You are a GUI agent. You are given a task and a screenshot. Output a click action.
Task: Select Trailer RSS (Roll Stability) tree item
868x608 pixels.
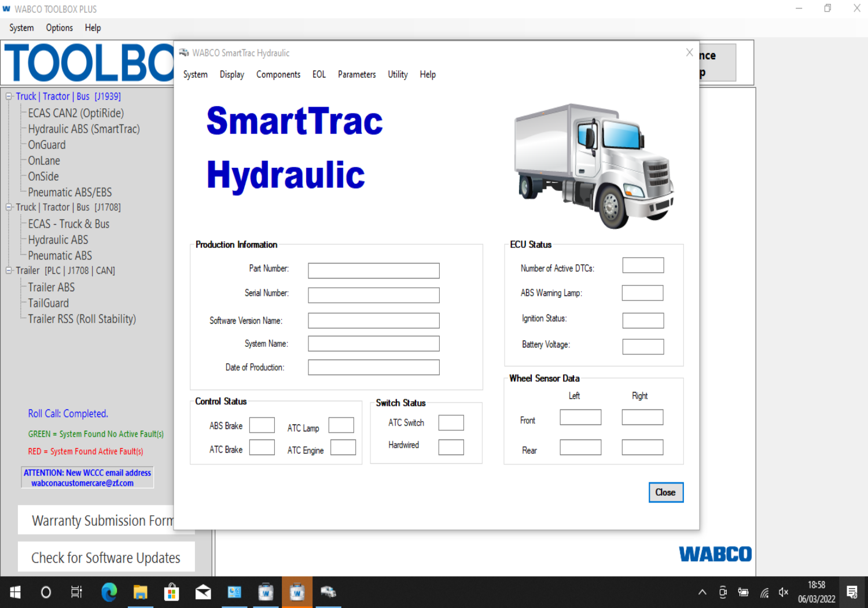tap(82, 319)
